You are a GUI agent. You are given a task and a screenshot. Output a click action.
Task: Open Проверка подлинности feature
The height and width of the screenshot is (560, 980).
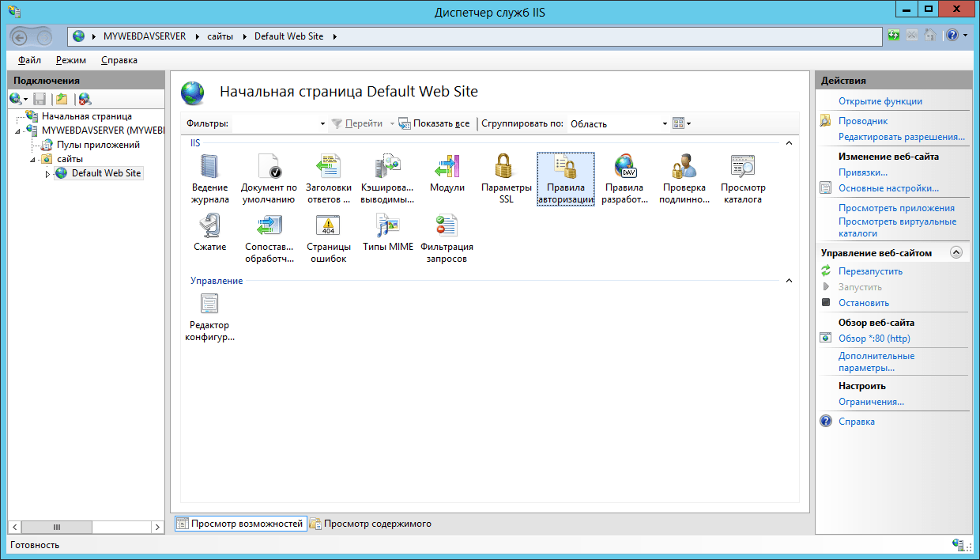pos(684,180)
